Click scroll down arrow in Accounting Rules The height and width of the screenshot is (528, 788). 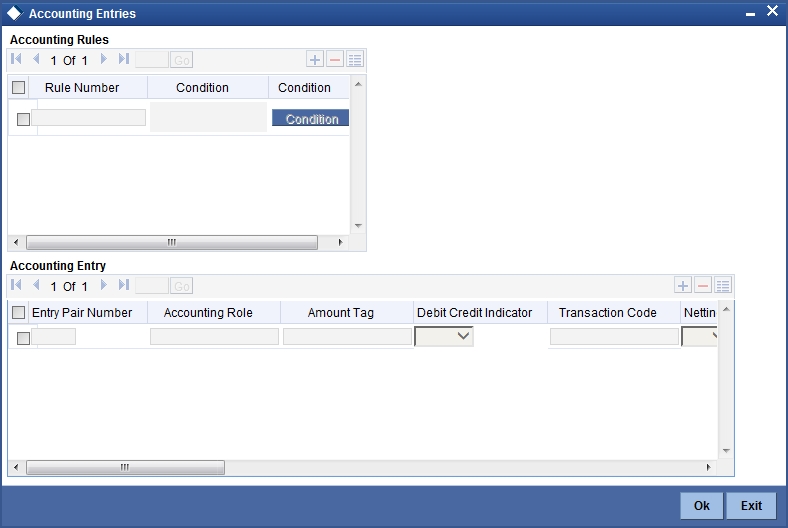point(358,226)
